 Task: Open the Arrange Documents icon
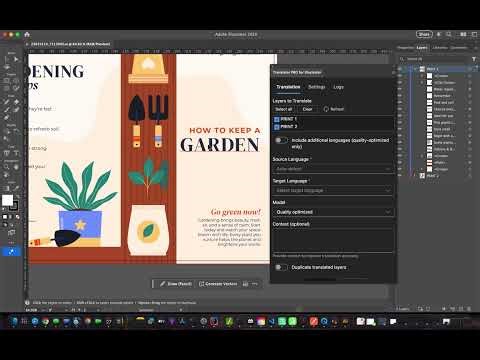coord(463,34)
